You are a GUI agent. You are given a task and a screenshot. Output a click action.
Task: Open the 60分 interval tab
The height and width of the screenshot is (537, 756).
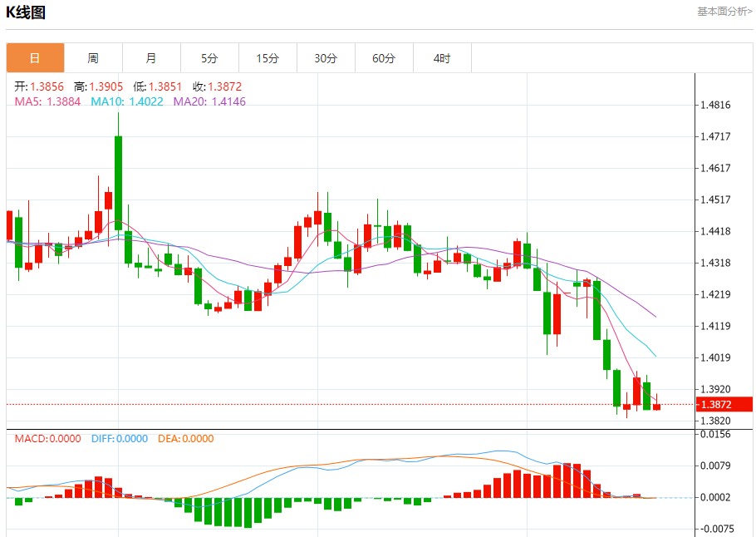click(385, 58)
